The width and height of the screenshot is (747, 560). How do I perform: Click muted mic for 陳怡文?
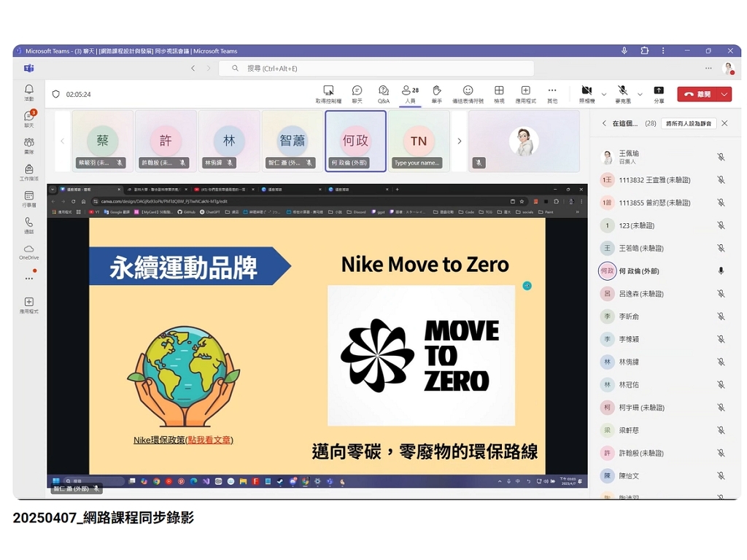pyautogui.click(x=721, y=475)
